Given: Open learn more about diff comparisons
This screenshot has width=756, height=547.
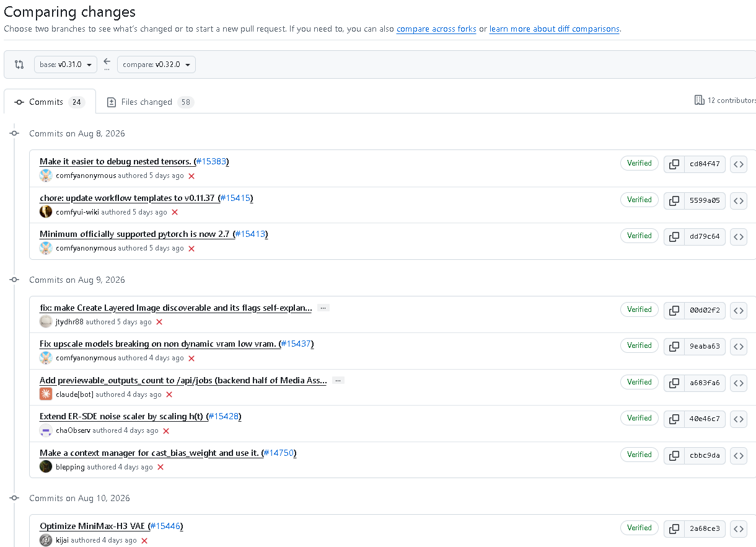Looking at the screenshot, I should tap(554, 29).
